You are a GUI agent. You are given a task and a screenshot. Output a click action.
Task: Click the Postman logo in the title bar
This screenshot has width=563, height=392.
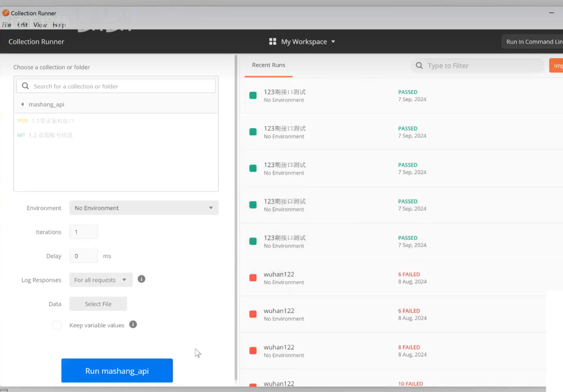tap(5, 13)
